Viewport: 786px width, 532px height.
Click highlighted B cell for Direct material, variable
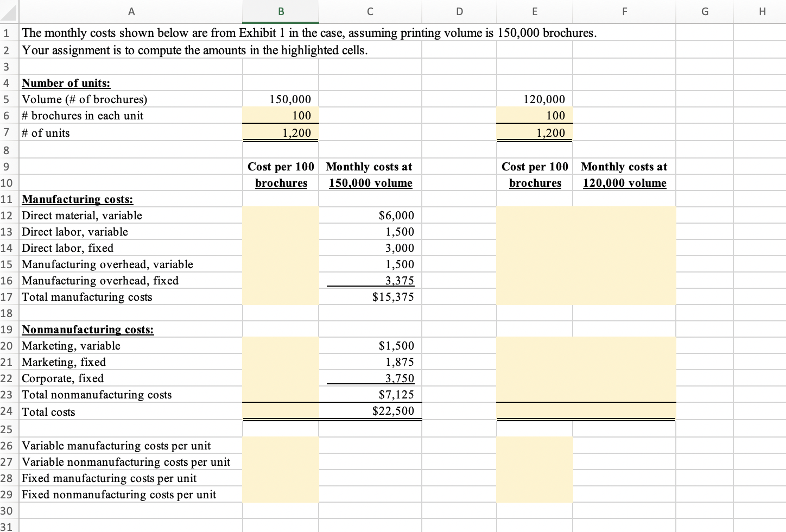pos(281,216)
